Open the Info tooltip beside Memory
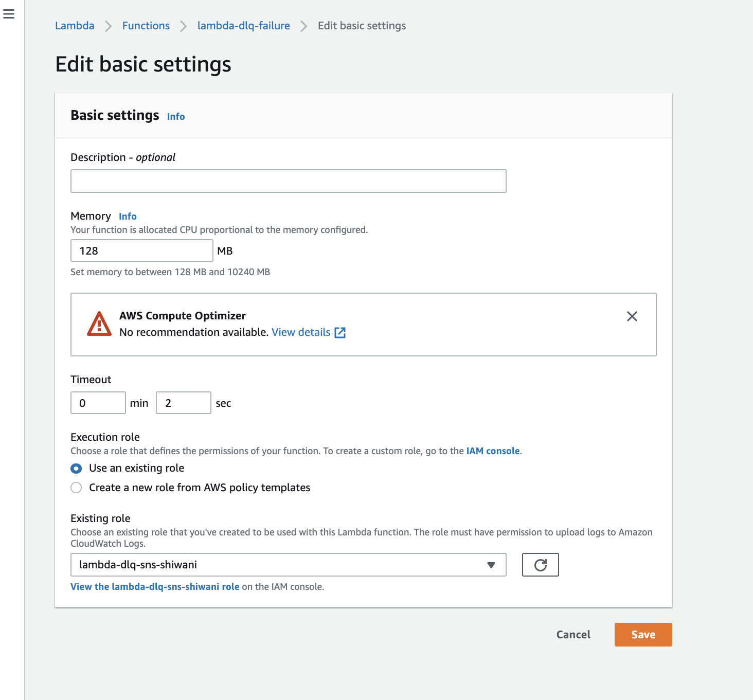The height and width of the screenshot is (700, 753). [x=127, y=216]
